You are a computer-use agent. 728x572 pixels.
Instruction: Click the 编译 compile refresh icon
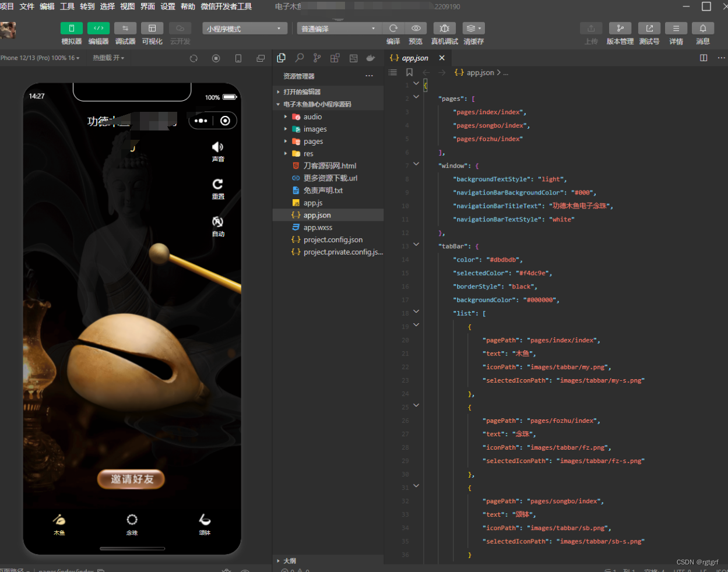pos(393,29)
